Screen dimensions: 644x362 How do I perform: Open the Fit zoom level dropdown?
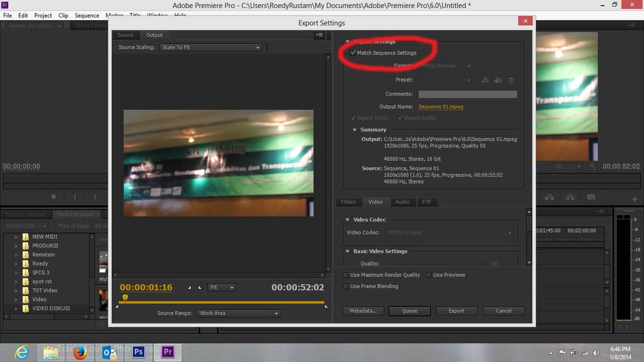(222, 288)
